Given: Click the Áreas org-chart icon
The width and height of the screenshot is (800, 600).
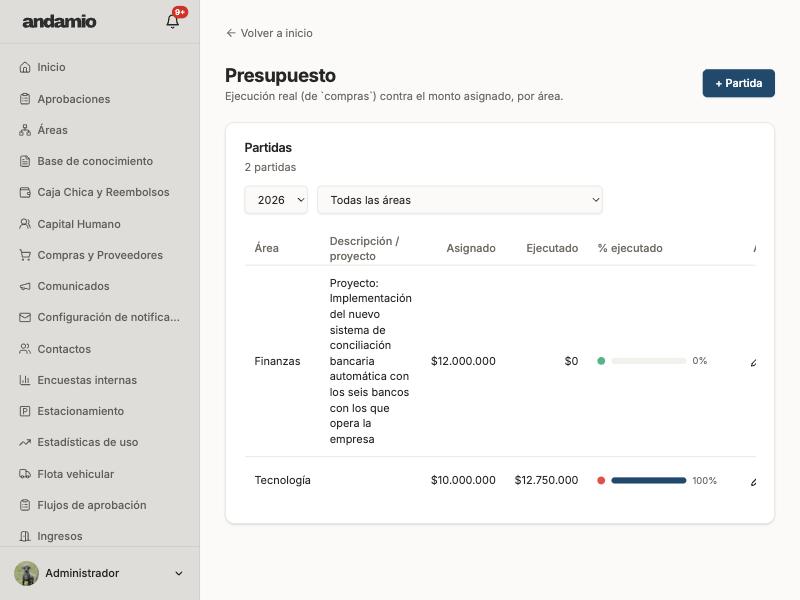Looking at the screenshot, I should point(25,130).
